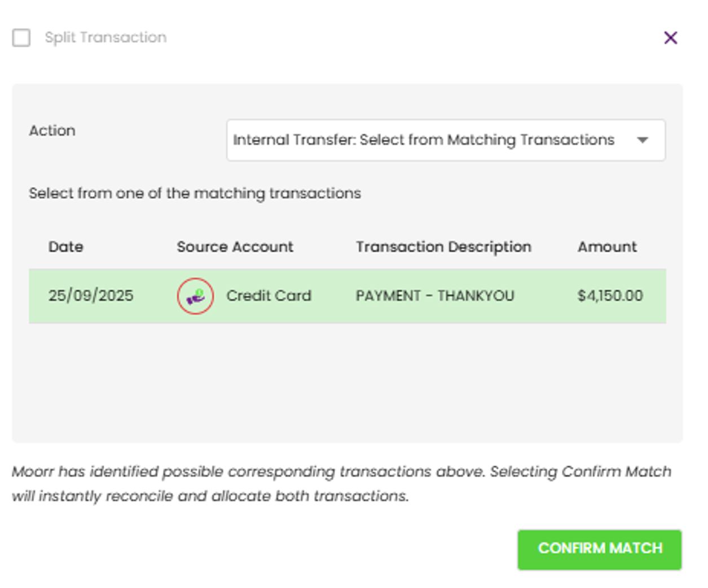Tick the Split Transaction checkbox

coord(21,38)
